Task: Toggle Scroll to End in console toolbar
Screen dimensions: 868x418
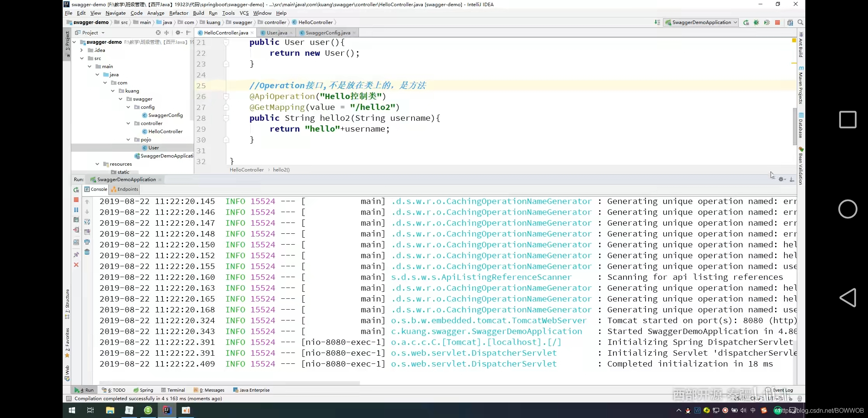Action: [87, 232]
